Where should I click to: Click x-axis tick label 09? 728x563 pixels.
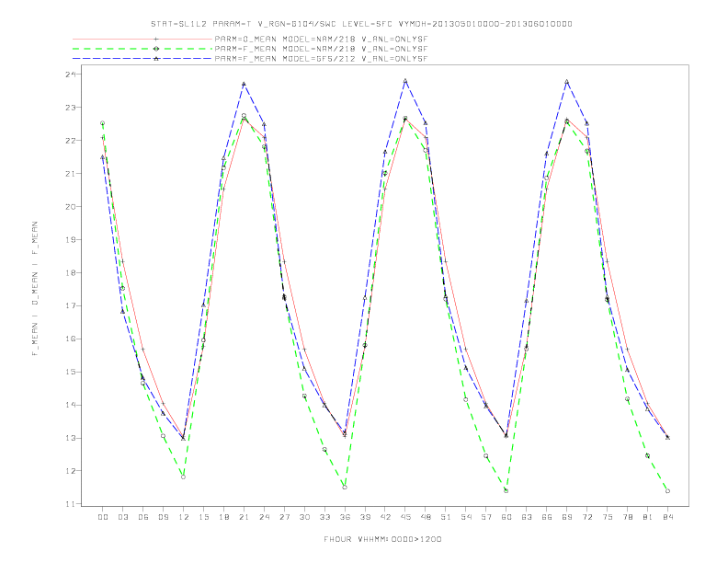[x=163, y=517]
